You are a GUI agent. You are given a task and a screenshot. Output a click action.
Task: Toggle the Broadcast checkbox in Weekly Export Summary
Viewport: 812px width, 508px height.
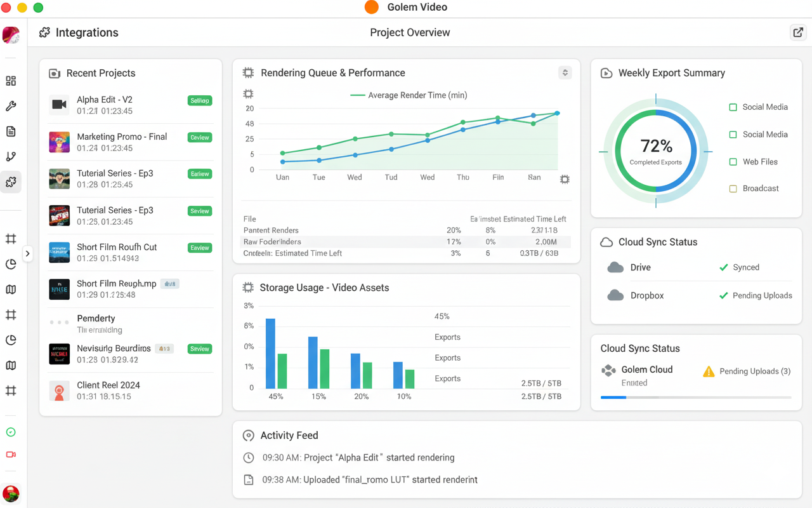[733, 188]
